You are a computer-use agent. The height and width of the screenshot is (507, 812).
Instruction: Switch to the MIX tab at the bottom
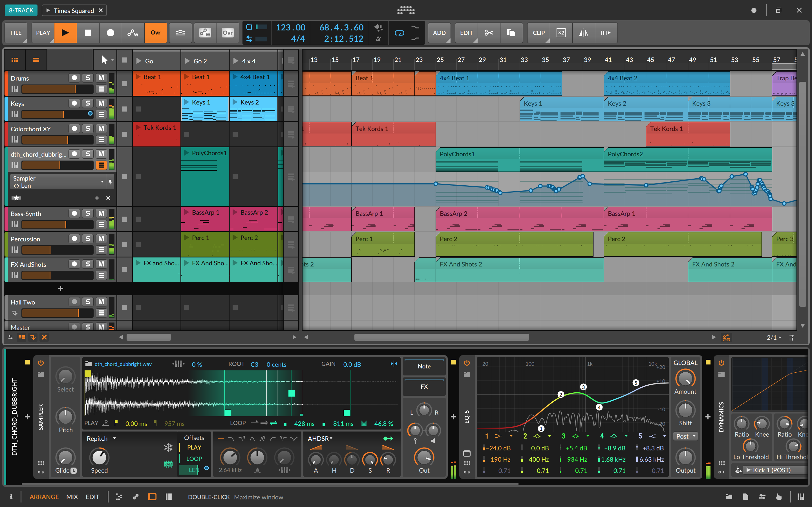coord(72,497)
